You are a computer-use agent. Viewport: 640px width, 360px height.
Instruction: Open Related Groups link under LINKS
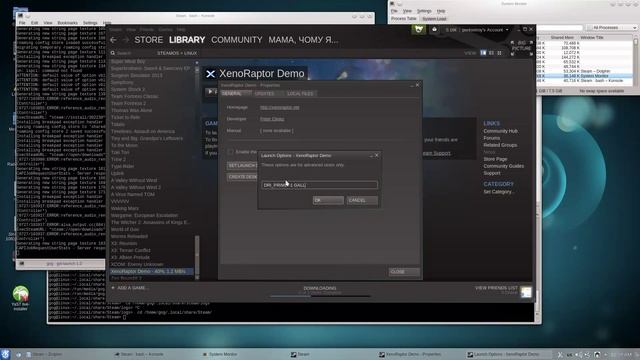click(x=500, y=145)
